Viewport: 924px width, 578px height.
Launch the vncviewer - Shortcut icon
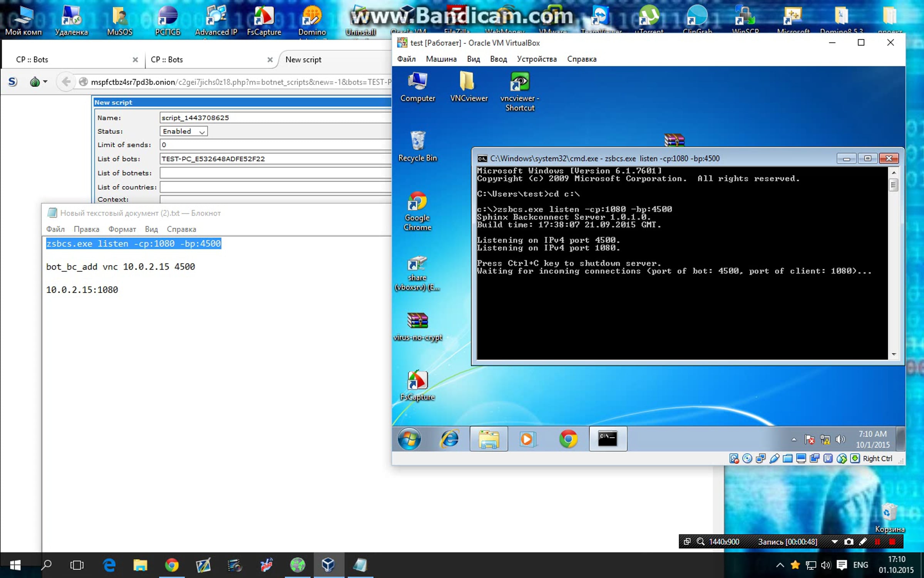520,92
